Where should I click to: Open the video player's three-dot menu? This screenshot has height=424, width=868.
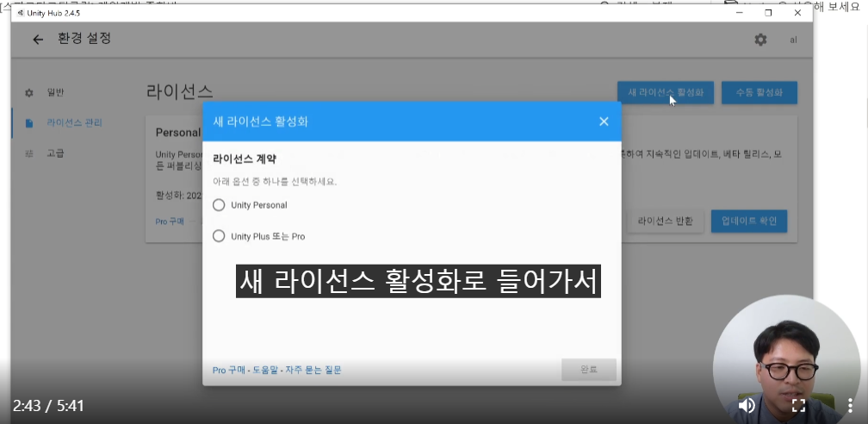tap(850, 405)
